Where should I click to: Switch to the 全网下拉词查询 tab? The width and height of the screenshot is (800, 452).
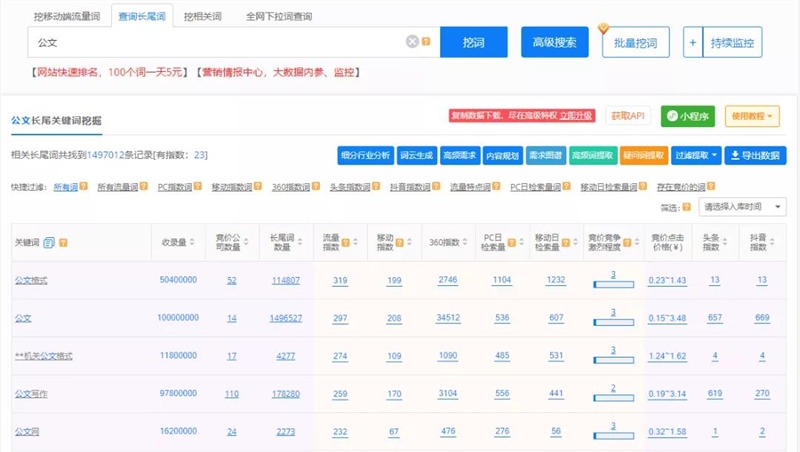pos(278,16)
